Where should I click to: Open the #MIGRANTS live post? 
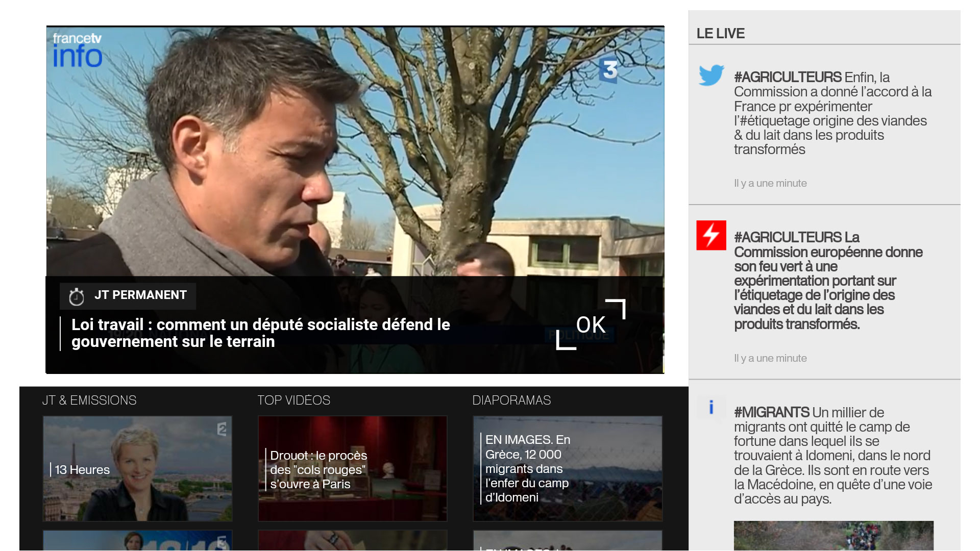click(x=833, y=456)
